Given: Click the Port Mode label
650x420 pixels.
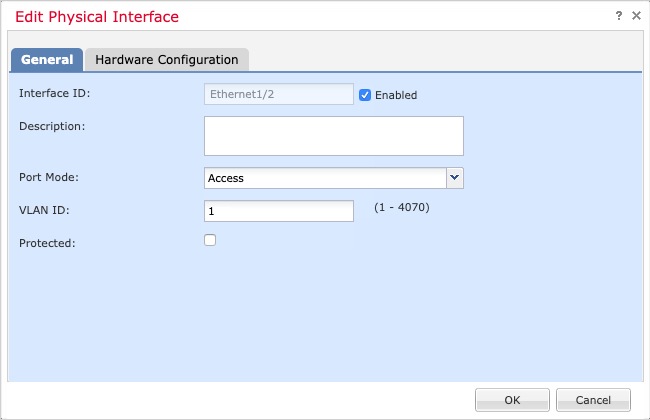Looking at the screenshot, I should [x=49, y=177].
